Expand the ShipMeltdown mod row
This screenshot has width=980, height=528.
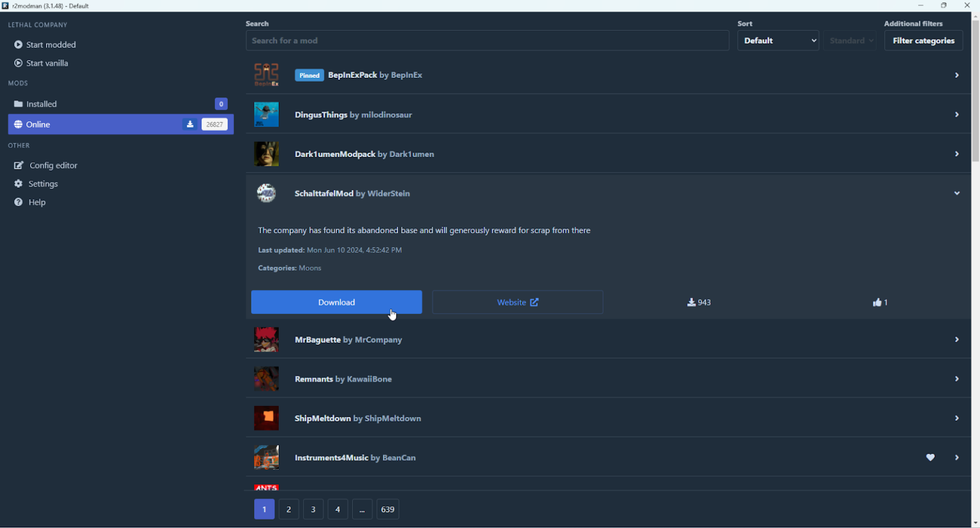point(956,418)
